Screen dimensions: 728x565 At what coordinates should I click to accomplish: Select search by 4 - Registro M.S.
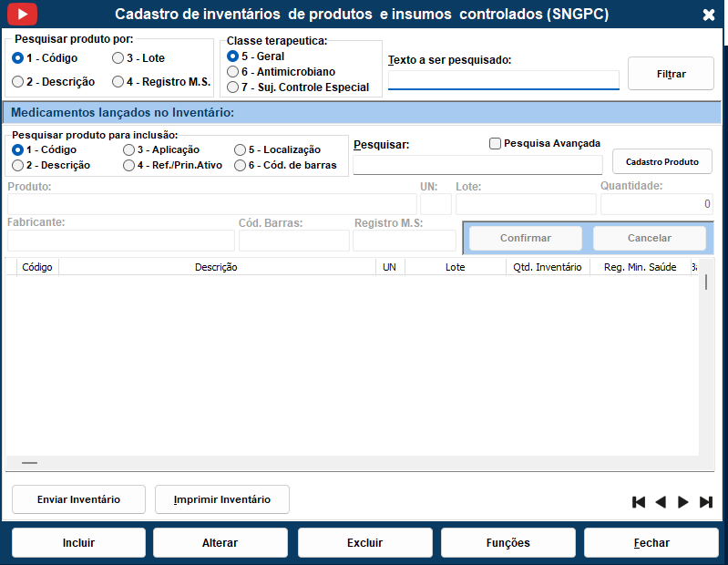118,82
